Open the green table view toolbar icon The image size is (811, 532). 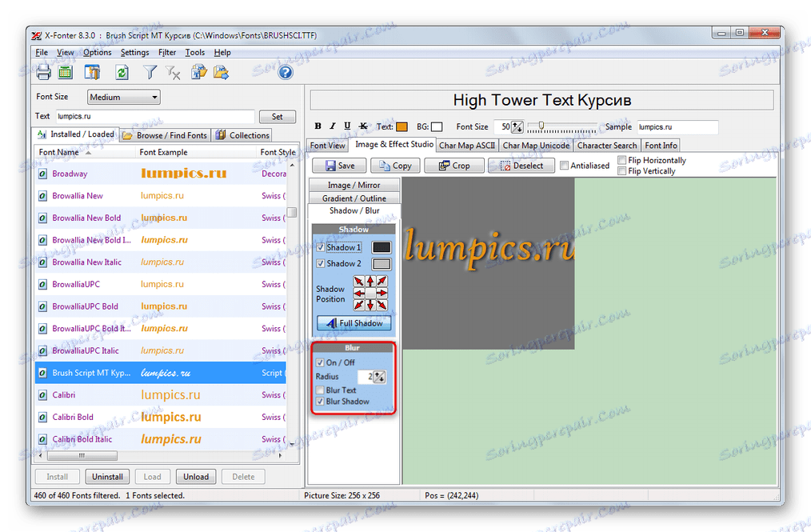pos(66,72)
